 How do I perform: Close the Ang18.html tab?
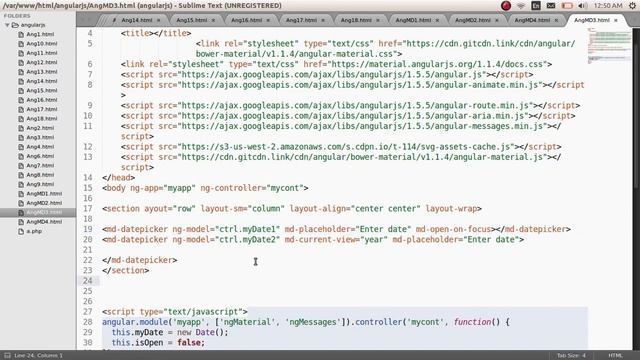[x=378, y=20]
